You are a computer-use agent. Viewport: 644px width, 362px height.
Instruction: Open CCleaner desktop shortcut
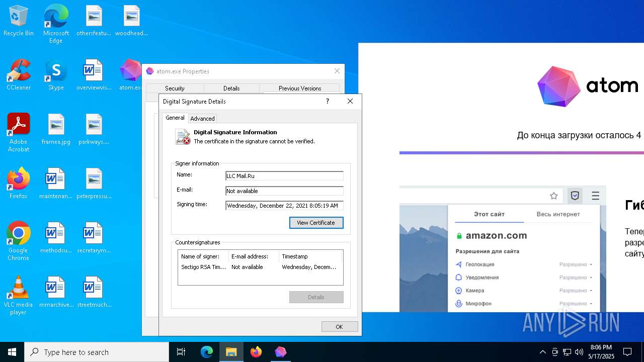[x=19, y=75]
